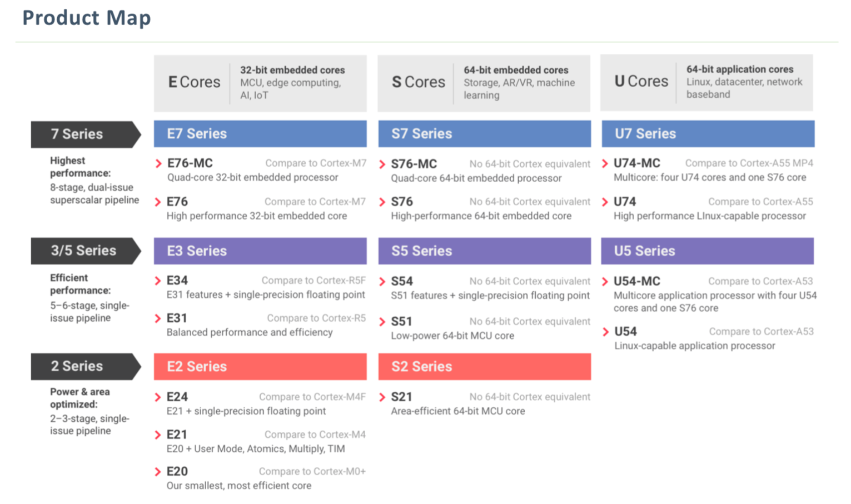Click the chevron arrow beside U74-MC

point(605,163)
